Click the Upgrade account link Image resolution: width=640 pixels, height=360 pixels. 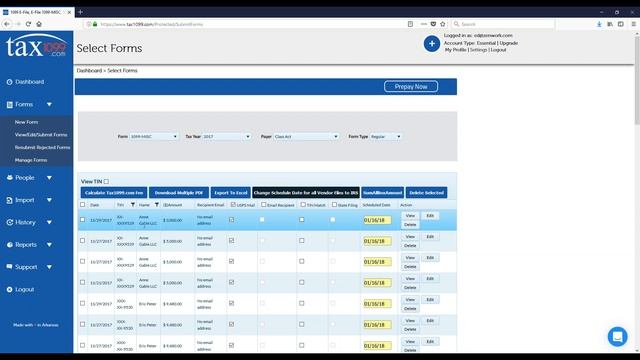(509, 43)
